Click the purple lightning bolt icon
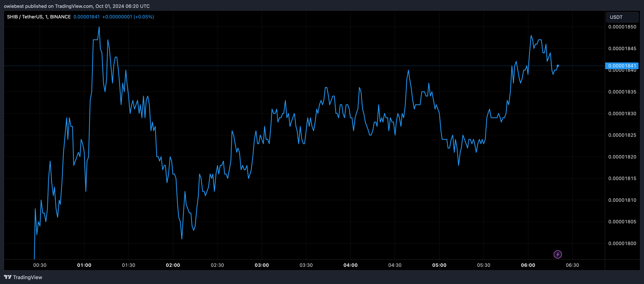Viewport: 644px width, 284px height. (558, 254)
